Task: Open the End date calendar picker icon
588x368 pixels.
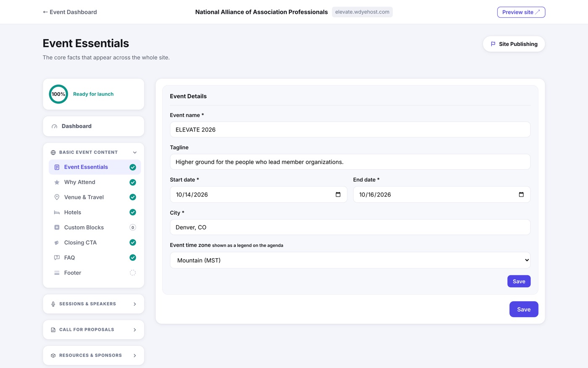Action: pyautogui.click(x=521, y=194)
